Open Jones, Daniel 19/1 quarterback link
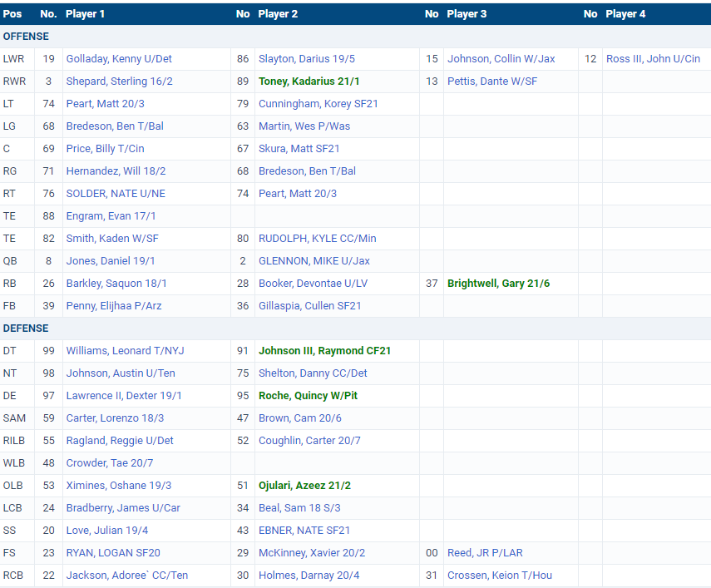 click(111, 261)
